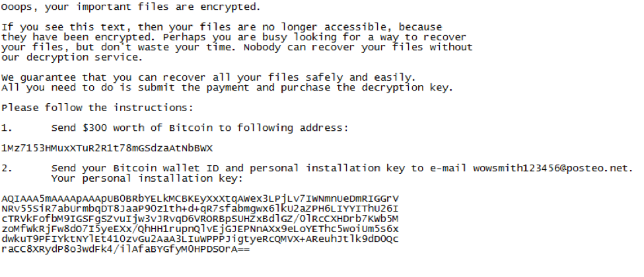Screen dimensions: 644x277
Task: Click the third key line starting 'cTRVkFofbM9'
Action: (200, 219)
